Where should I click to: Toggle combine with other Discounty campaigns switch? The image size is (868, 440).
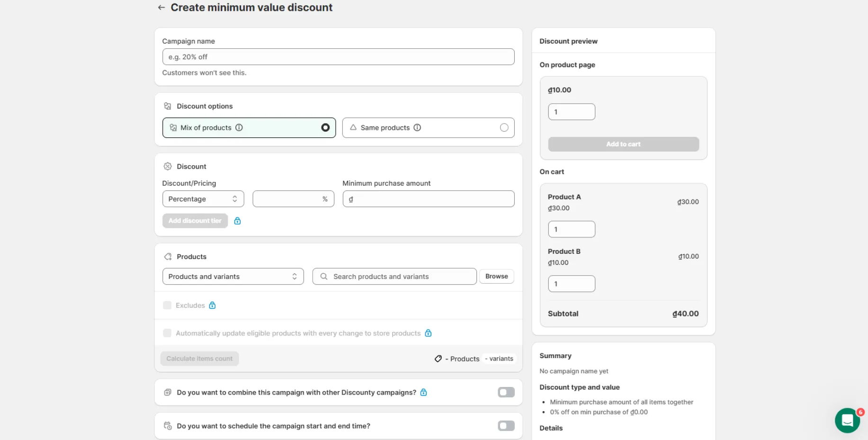tap(506, 392)
